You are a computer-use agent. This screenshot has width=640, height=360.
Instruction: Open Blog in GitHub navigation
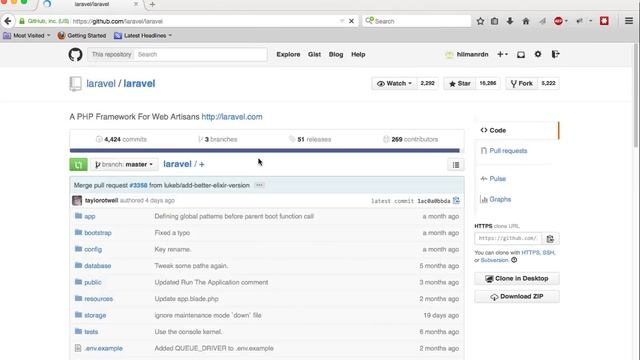point(336,54)
